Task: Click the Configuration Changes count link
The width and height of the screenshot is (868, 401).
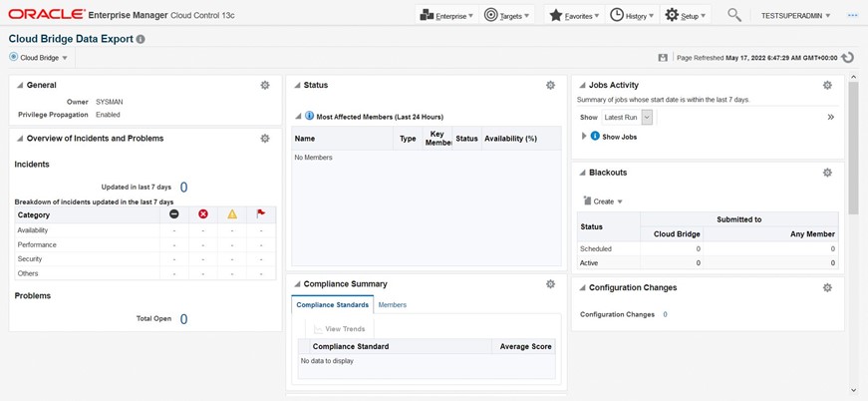Action: tap(665, 314)
